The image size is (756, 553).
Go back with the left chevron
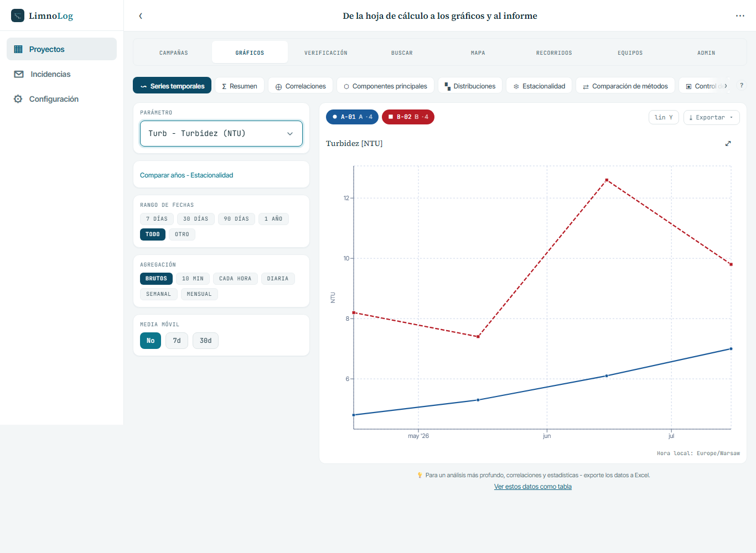click(x=141, y=16)
